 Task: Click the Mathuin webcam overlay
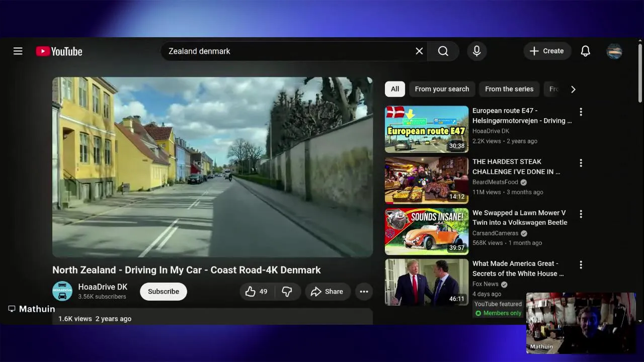[x=581, y=323]
